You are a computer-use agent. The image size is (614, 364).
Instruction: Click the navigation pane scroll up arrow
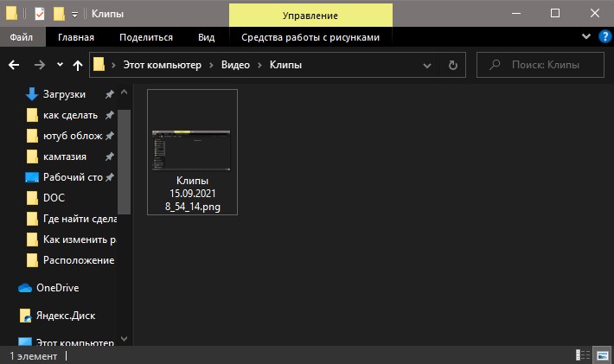(x=125, y=93)
